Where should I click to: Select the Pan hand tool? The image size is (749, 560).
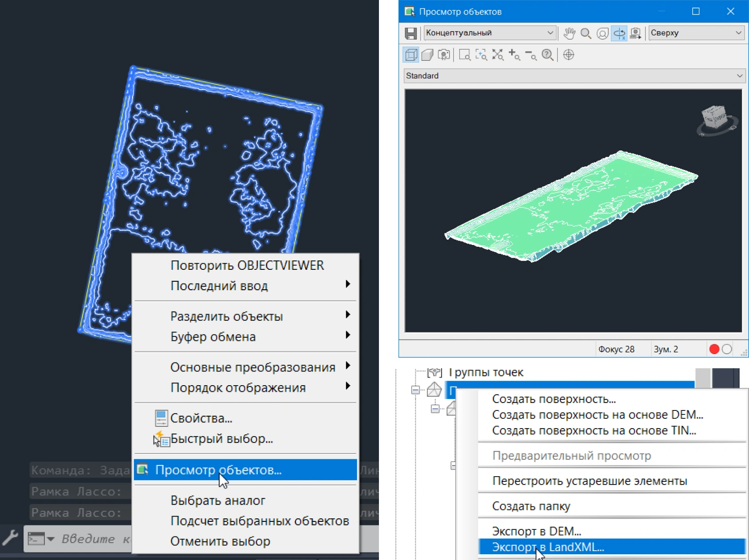569,33
